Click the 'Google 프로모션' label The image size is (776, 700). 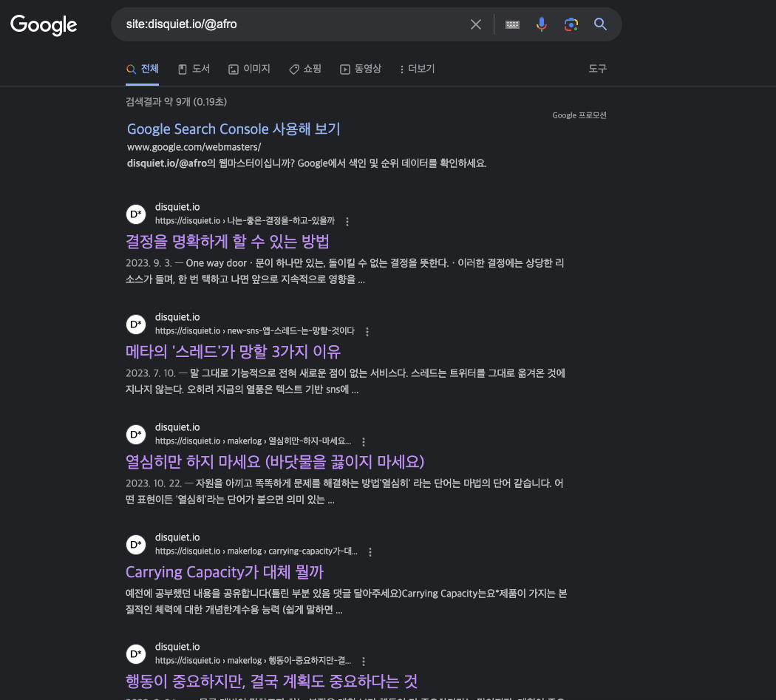coord(579,115)
